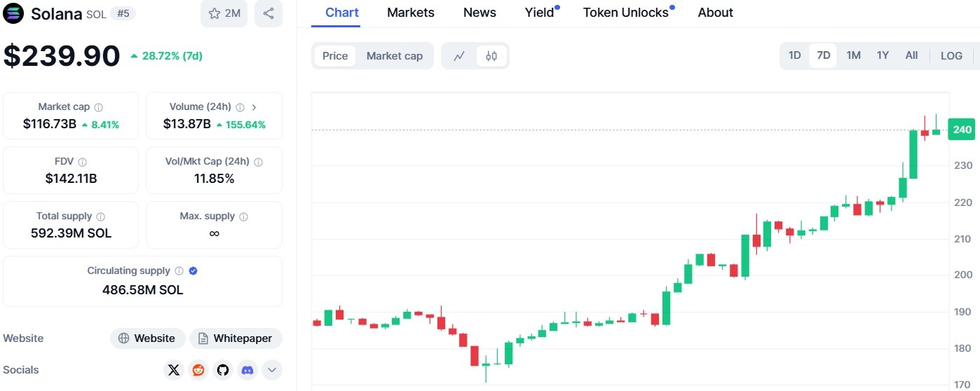980x391 pixels.
Task: Open Solana's Reddit social icon
Action: (x=198, y=370)
